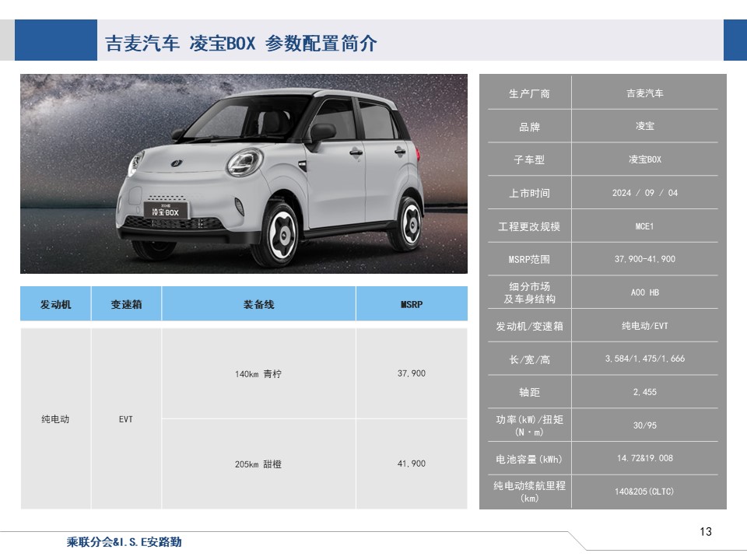Screen dimensions: 747x560
Task: Click the 细分市场及车身结构 label
Action: point(529,292)
